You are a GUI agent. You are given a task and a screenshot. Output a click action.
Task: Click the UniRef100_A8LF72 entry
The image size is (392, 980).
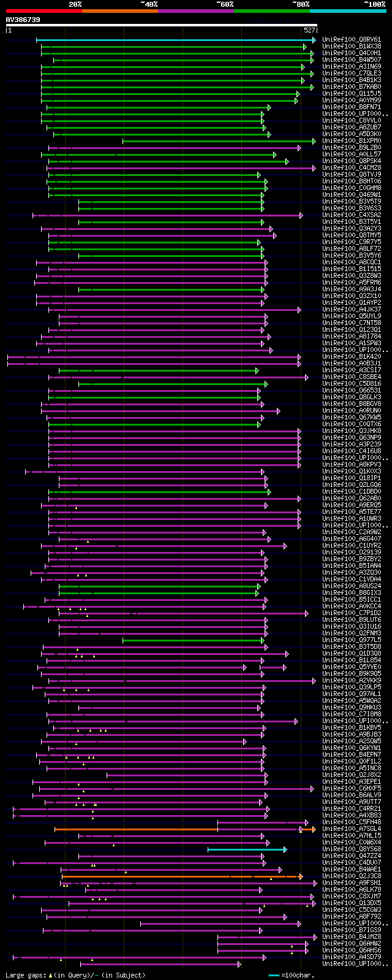(x=352, y=249)
